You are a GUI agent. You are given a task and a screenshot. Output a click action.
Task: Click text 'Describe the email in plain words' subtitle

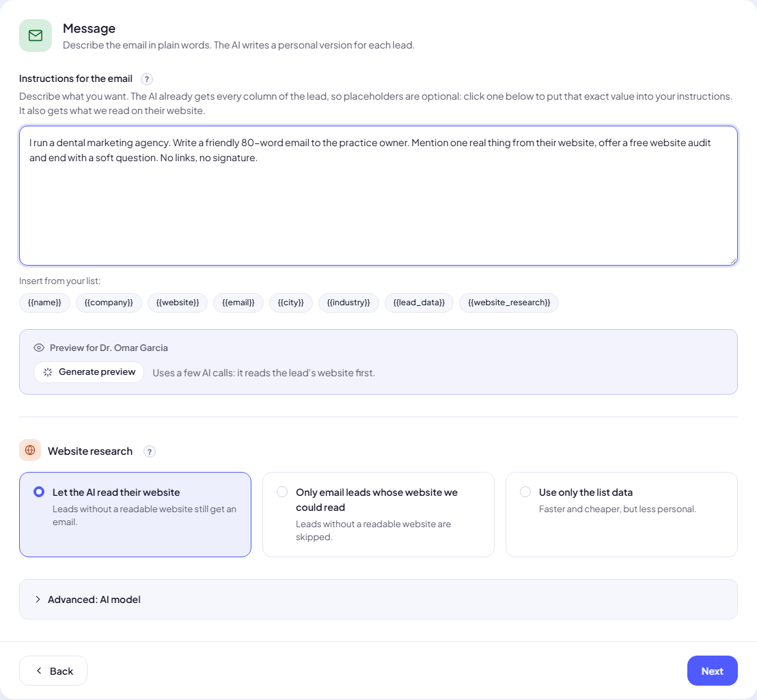tap(238, 45)
